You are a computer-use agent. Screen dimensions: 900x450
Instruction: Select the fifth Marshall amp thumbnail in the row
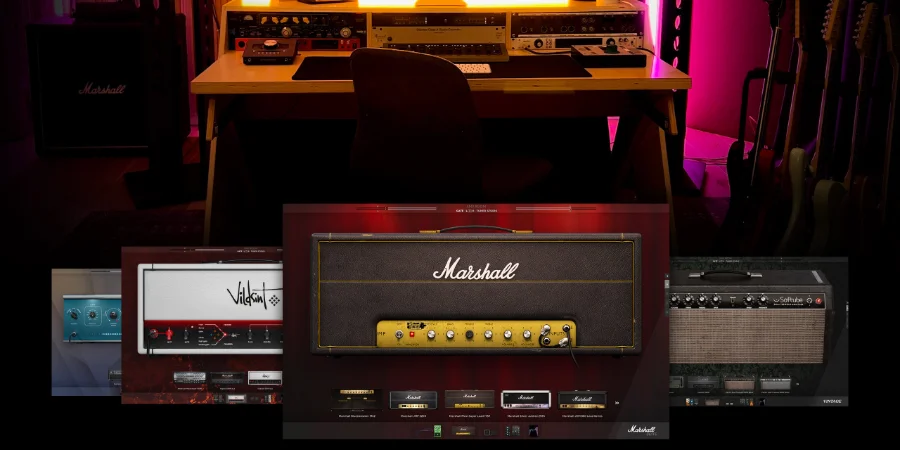click(583, 399)
